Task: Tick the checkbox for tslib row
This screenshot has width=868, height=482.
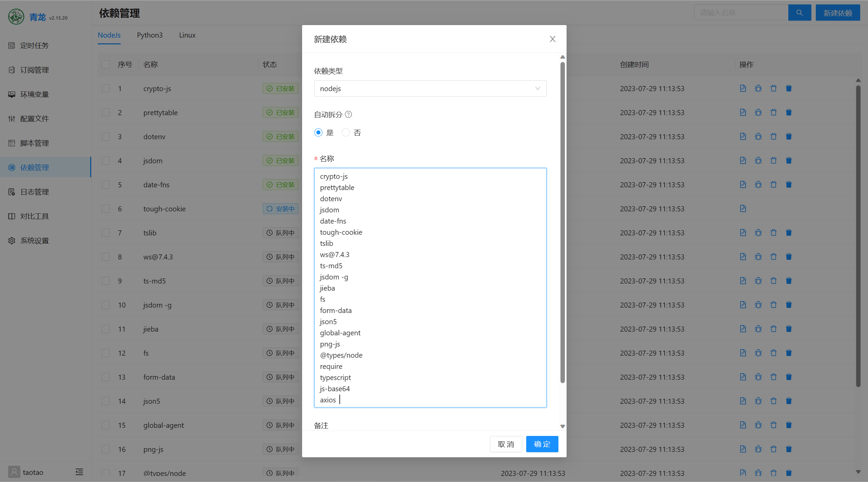Action: click(x=106, y=233)
